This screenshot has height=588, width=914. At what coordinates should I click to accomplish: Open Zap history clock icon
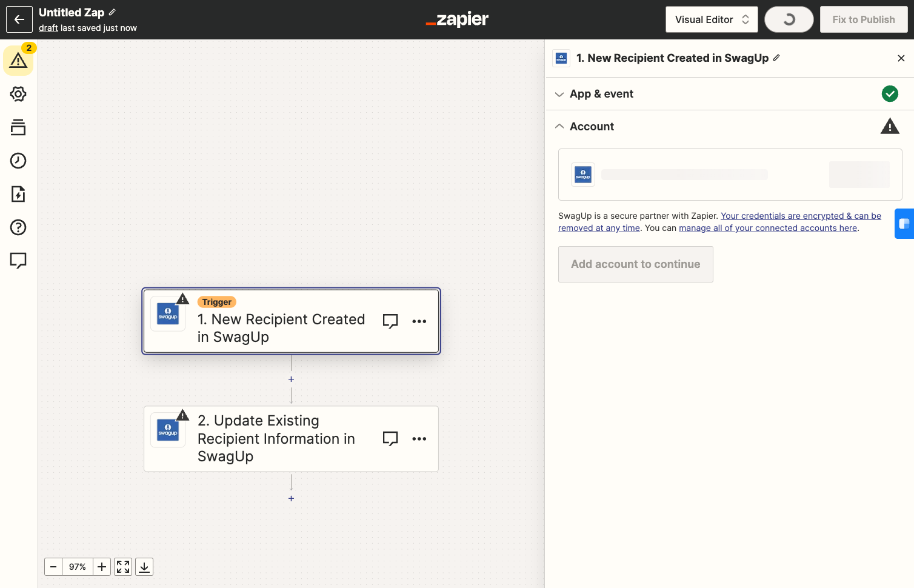pyautogui.click(x=18, y=161)
